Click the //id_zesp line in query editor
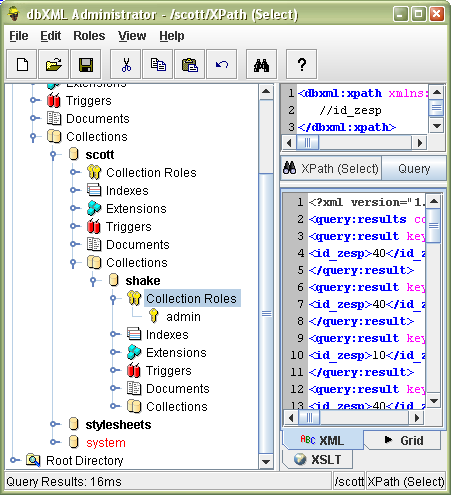 tap(350, 110)
